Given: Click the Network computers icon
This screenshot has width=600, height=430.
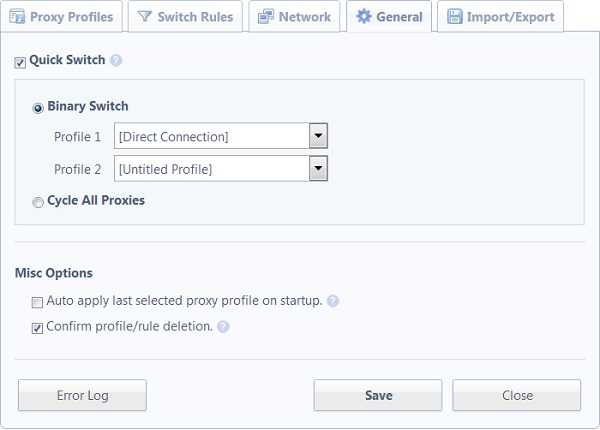Looking at the screenshot, I should click(x=266, y=16).
